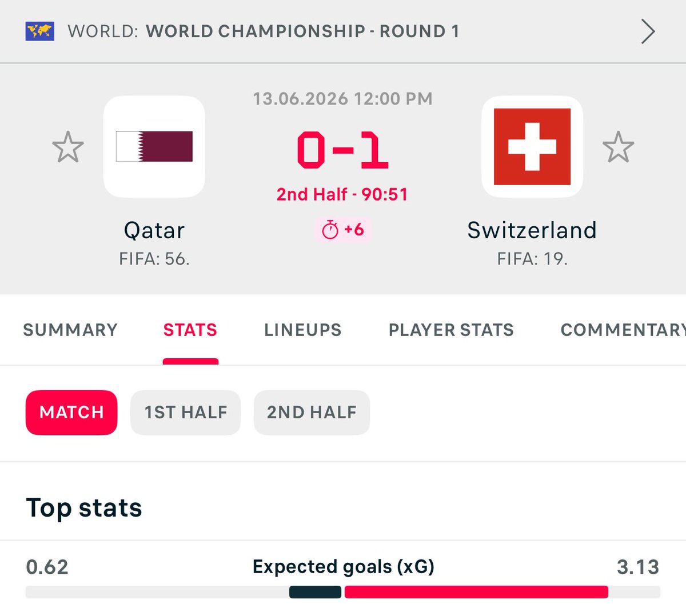
Task: Expand World Championship league with chevron arrow
Action: point(648,31)
